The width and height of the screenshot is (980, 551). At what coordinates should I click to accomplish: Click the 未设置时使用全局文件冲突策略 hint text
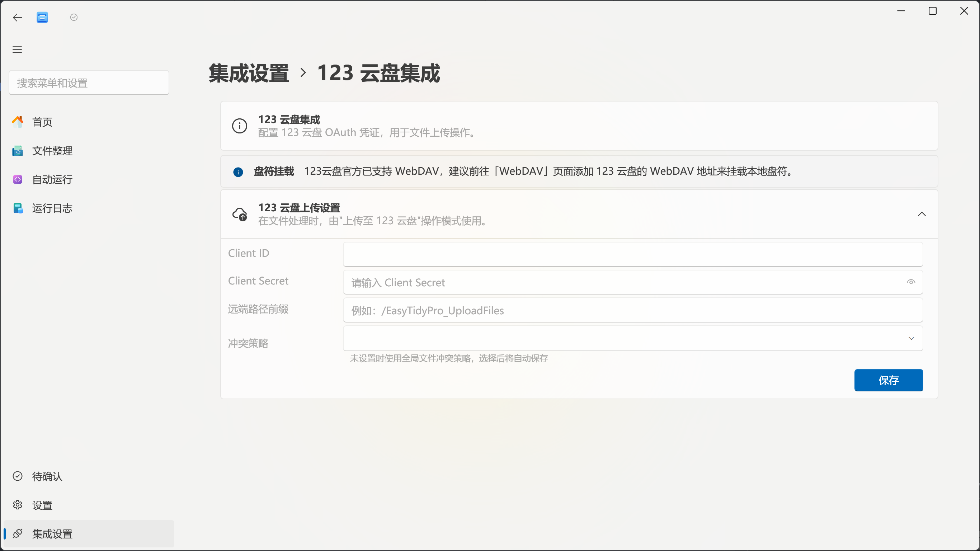[x=449, y=358]
